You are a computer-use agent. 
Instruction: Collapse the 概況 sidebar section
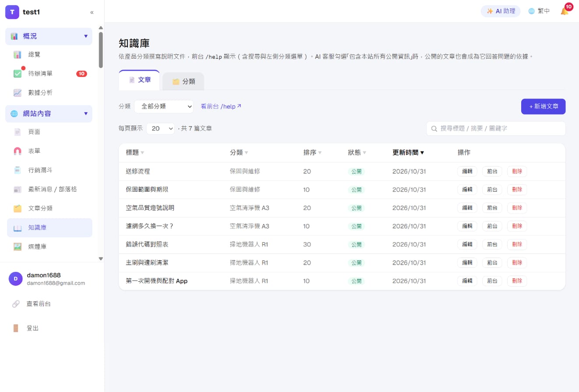point(49,36)
